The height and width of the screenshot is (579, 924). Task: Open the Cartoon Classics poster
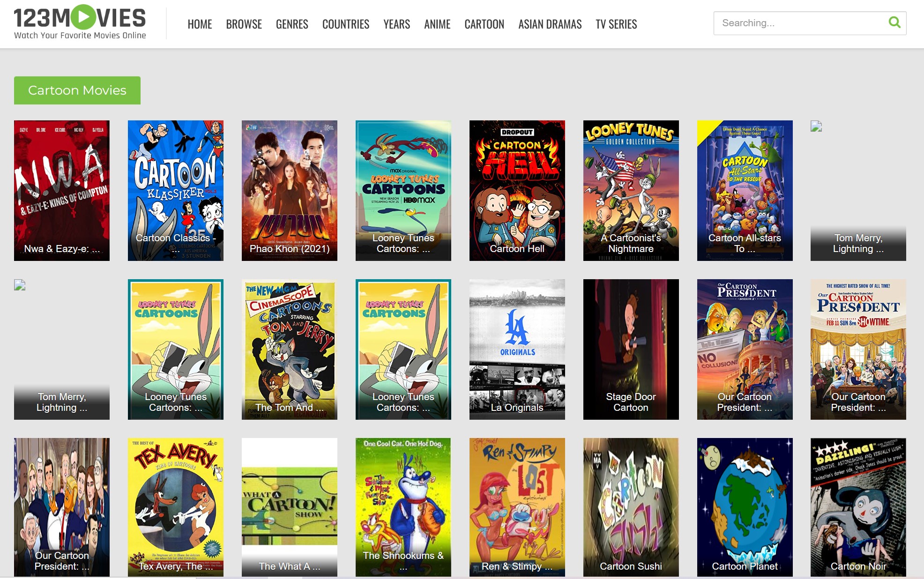(176, 191)
